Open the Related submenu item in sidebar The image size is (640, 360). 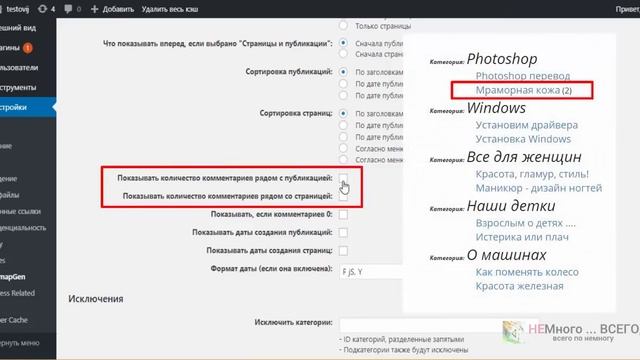[x=18, y=293]
